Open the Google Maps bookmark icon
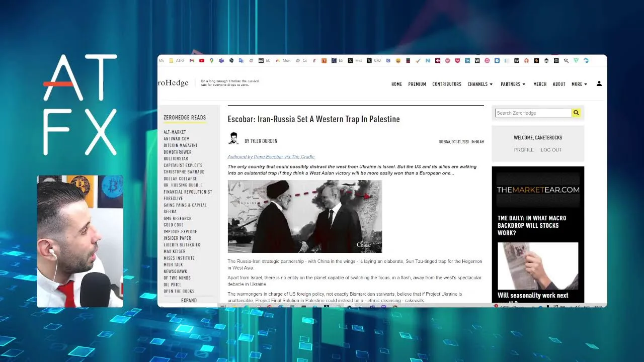This screenshot has height=362, width=644. pyautogui.click(x=212, y=61)
